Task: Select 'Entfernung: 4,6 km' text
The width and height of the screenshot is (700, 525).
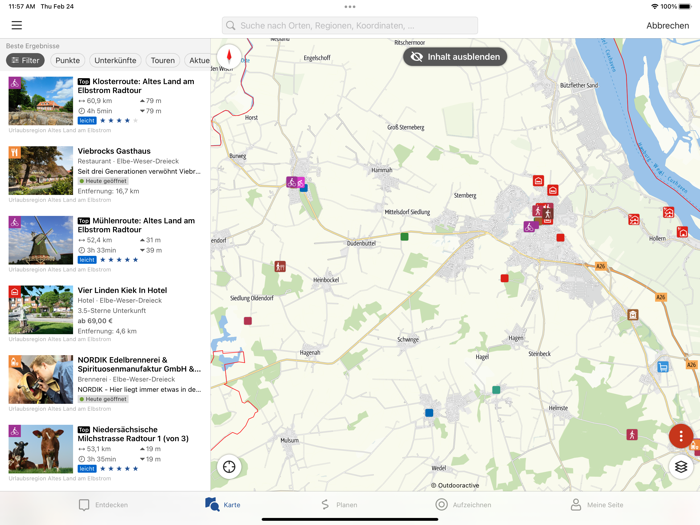Action: 107,331
